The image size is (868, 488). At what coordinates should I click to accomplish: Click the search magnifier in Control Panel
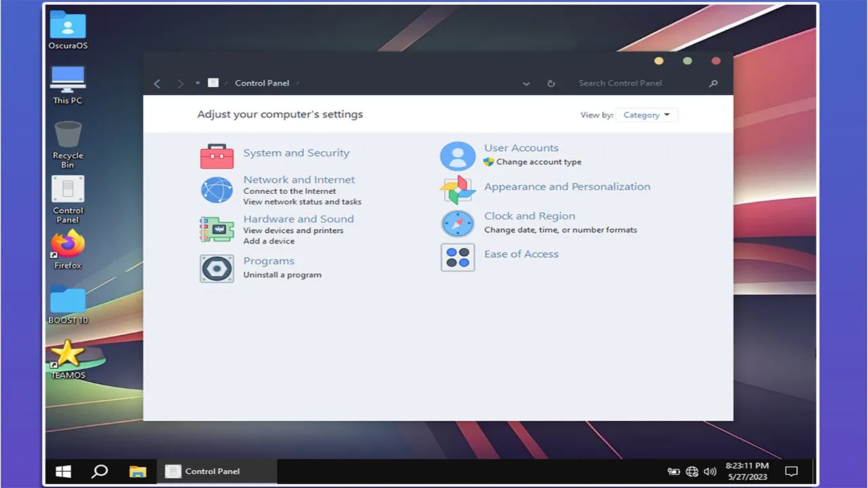[x=713, y=83]
